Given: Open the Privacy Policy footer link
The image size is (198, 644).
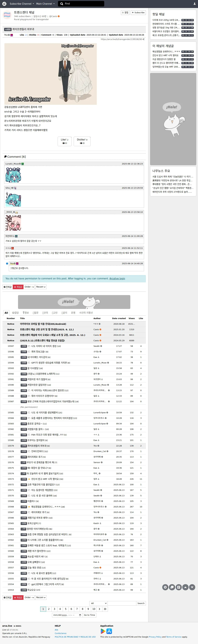Looking at the screenshot, I should [x=155, y=637].
